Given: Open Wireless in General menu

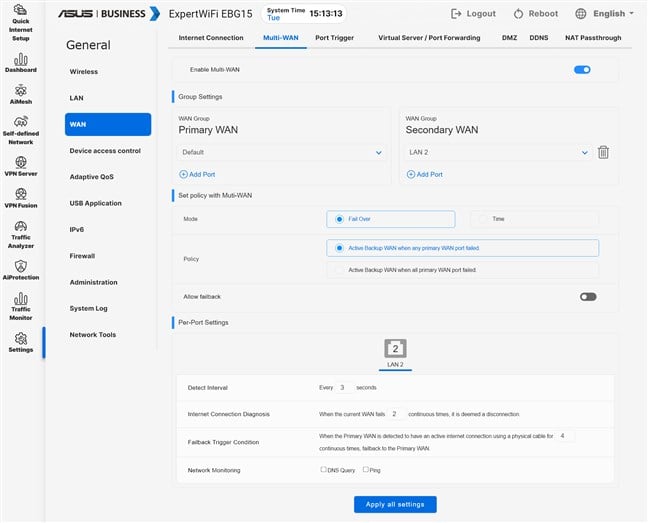Looking at the screenshot, I should coord(83,71).
